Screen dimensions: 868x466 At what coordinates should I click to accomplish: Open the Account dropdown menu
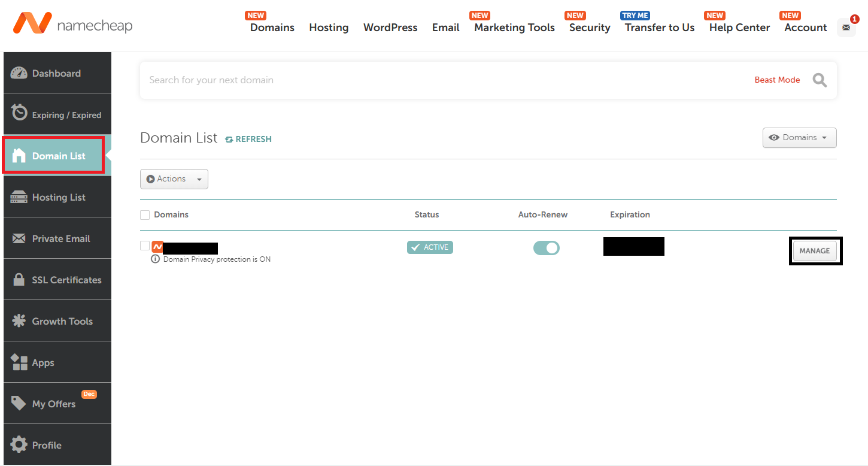point(804,28)
